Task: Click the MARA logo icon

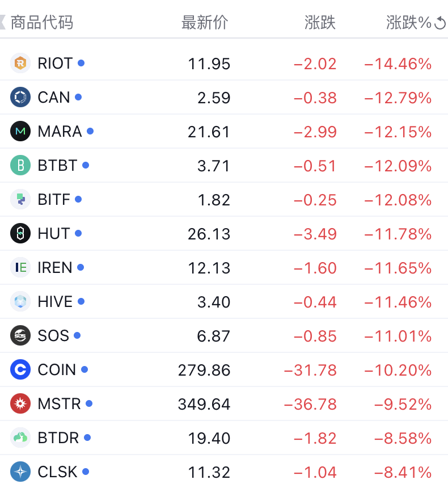Action: coord(20,131)
